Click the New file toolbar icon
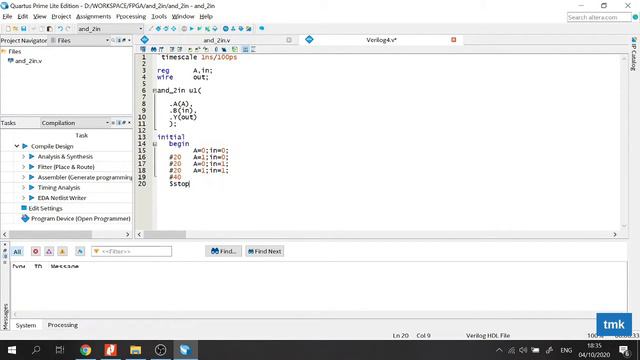640x360 pixels. pos(8,29)
